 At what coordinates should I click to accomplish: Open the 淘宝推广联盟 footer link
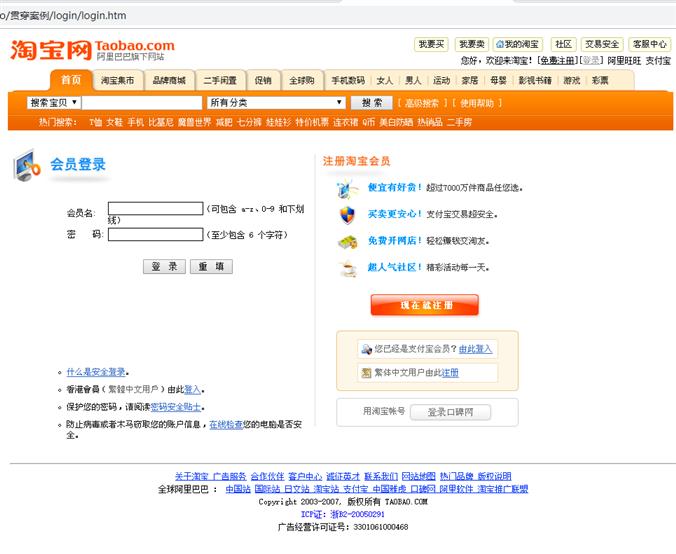click(503, 489)
